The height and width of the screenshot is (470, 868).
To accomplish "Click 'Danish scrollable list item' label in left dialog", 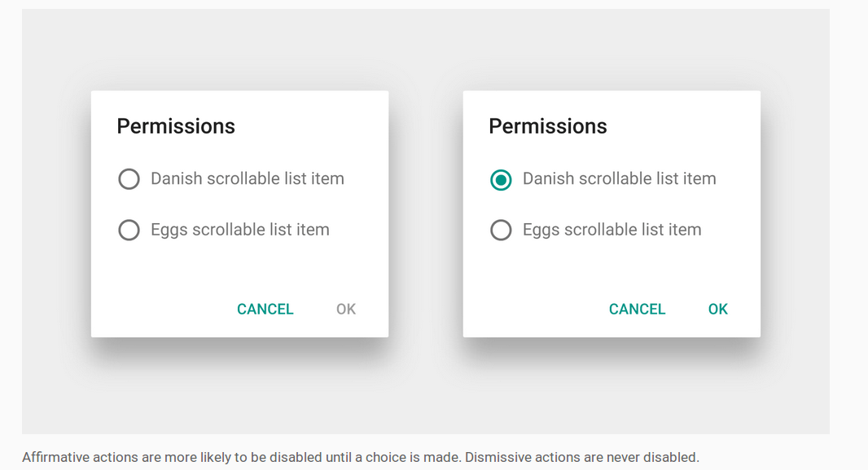I will point(247,179).
